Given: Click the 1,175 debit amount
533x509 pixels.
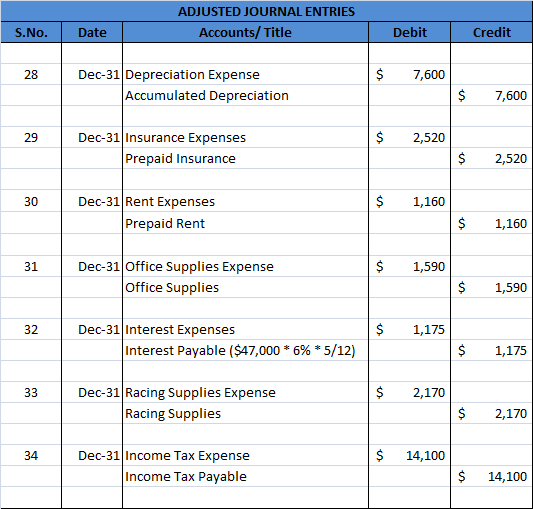Looking at the screenshot, I should 410,329.
